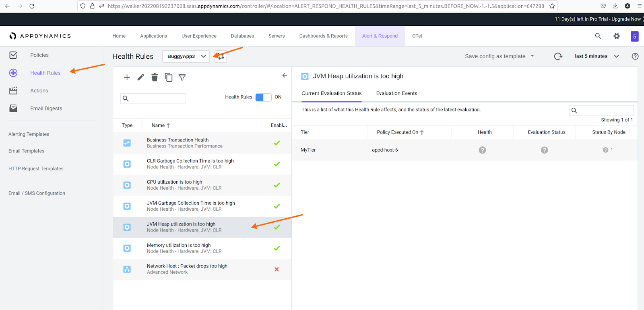Toggle enabled checkmark for CLR Garbage Collection rule
Screen dimensions: 644x310
coord(277,164)
